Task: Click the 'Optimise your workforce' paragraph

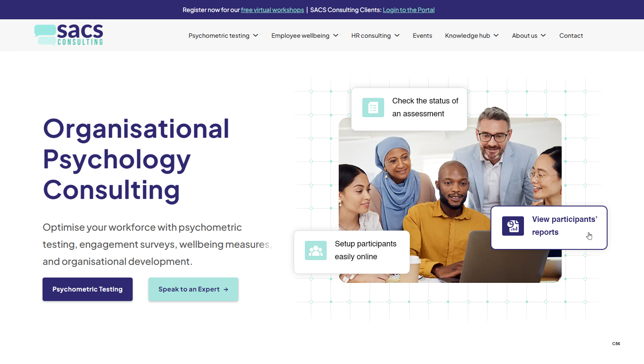Action: click(x=157, y=244)
